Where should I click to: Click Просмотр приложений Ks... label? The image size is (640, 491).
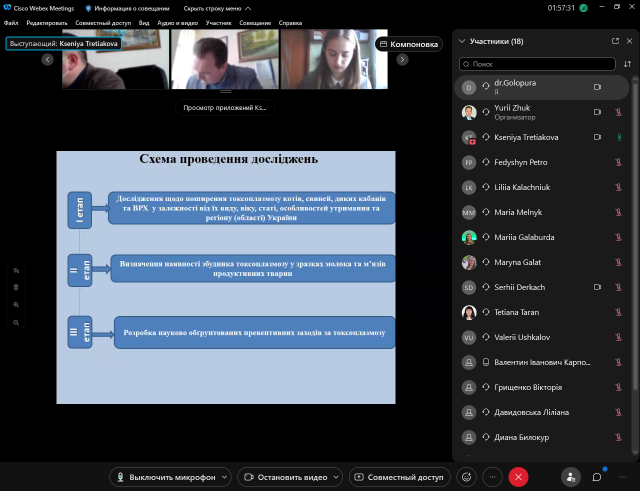(x=225, y=108)
